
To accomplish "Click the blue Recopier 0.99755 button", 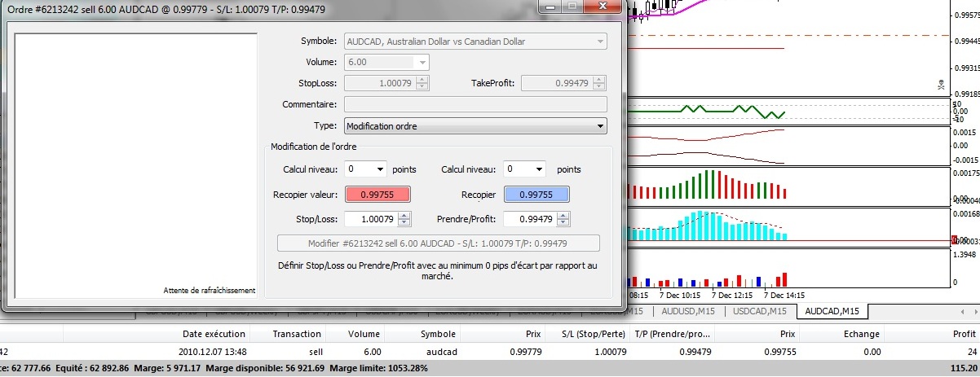I will click(536, 195).
